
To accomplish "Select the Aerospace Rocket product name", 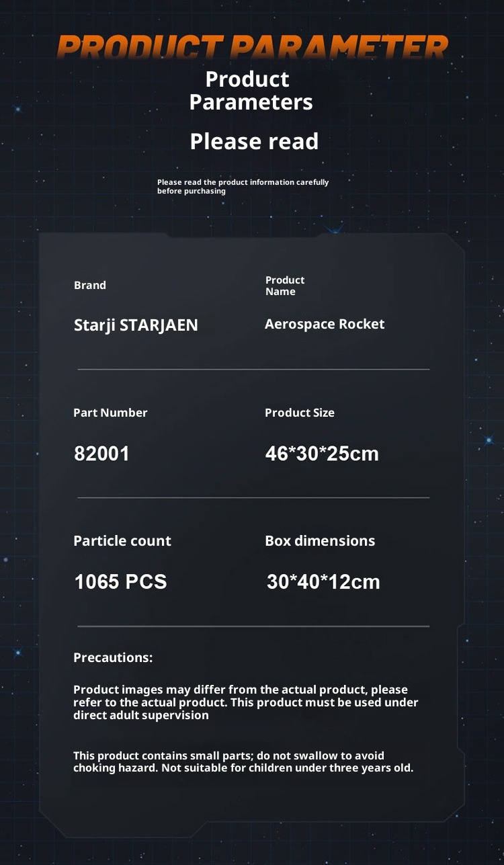I will click(x=325, y=324).
